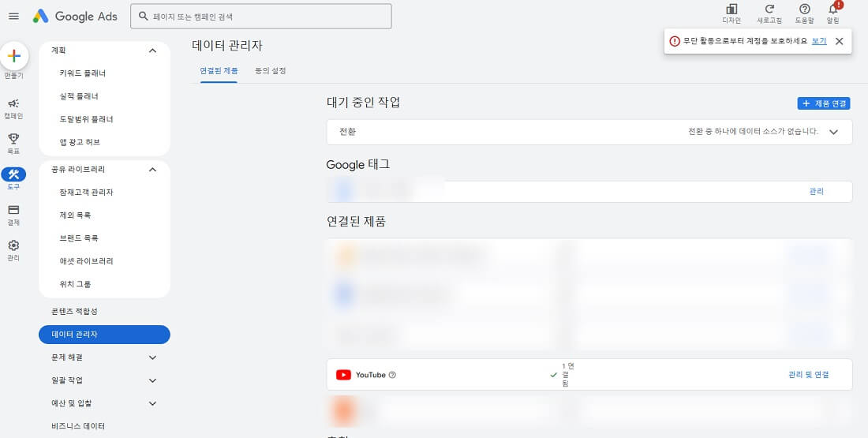The width and height of the screenshot is (868, 438).
Task: Open 브랜드 목록
Action: pyautogui.click(x=79, y=238)
